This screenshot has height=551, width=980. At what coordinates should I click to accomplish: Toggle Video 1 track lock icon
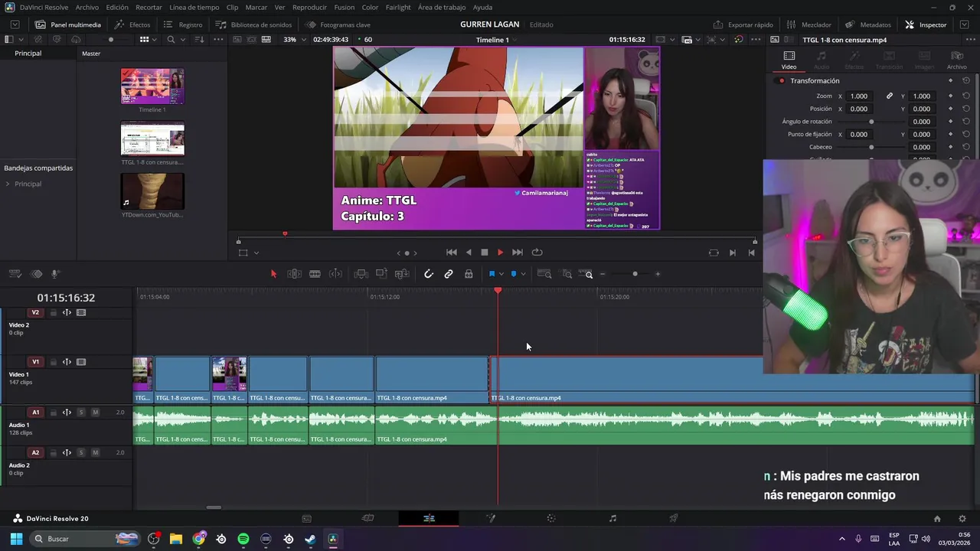(x=53, y=362)
